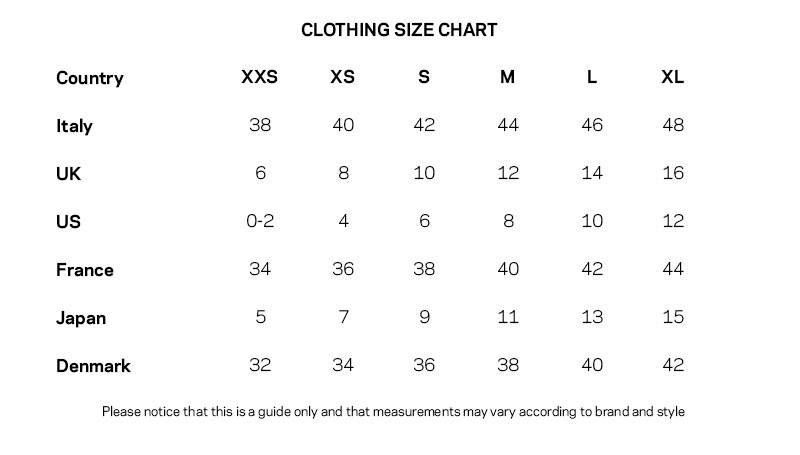The image size is (800, 455).
Task: Select Japan size 7 under XS
Action: [x=343, y=317]
